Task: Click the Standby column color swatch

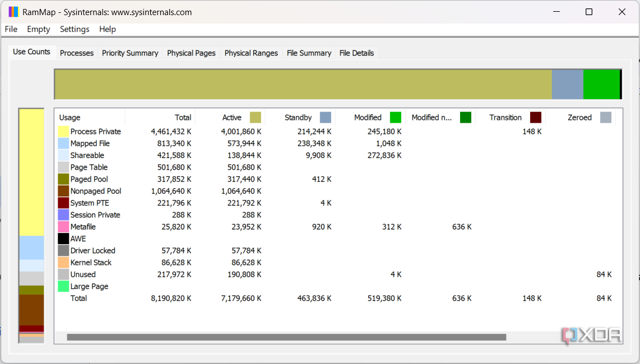Action: [326, 118]
